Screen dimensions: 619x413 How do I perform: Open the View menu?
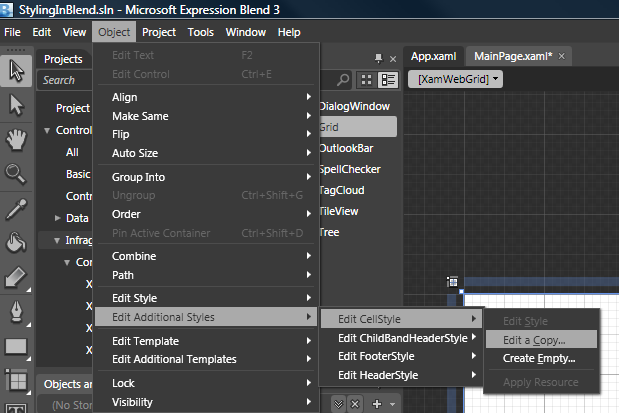(x=74, y=32)
